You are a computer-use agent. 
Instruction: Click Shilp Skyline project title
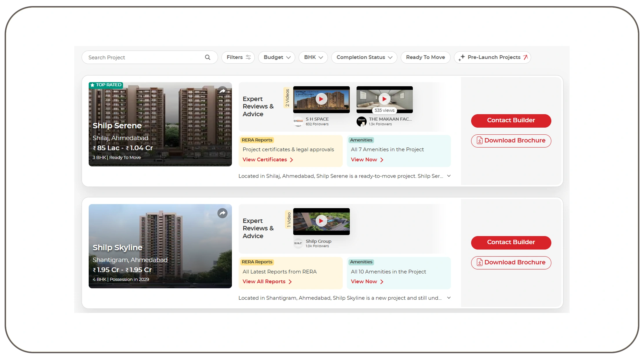[117, 248]
